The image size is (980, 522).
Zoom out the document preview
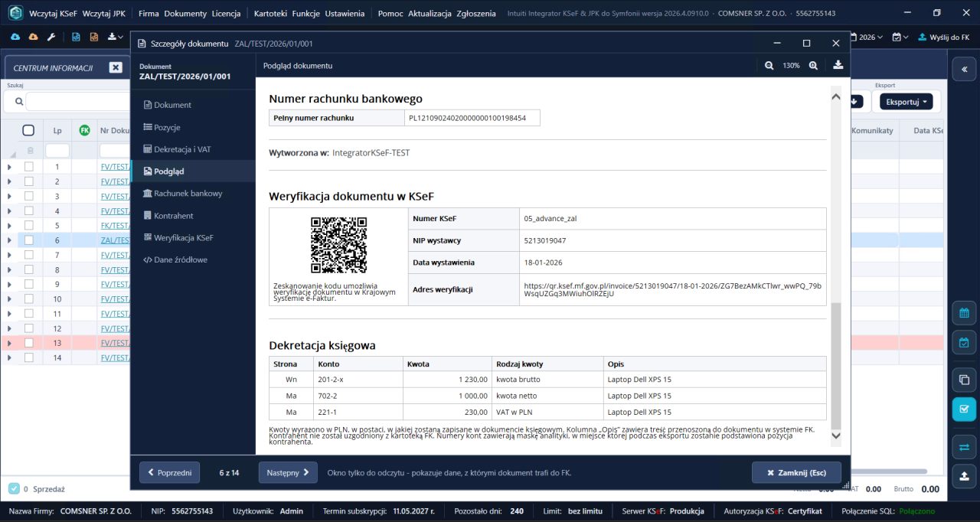pyautogui.click(x=769, y=66)
